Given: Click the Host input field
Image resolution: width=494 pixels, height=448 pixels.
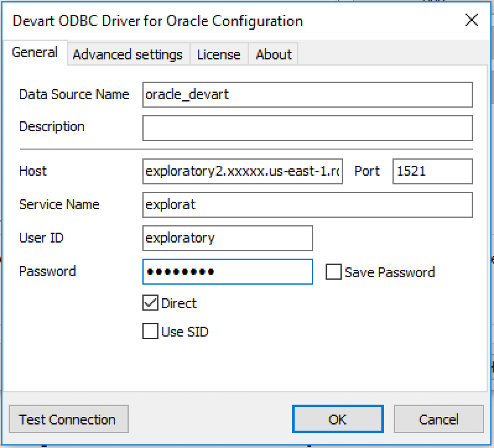Looking at the screenshot, I should pyautogui.click(x=243, y=171).
